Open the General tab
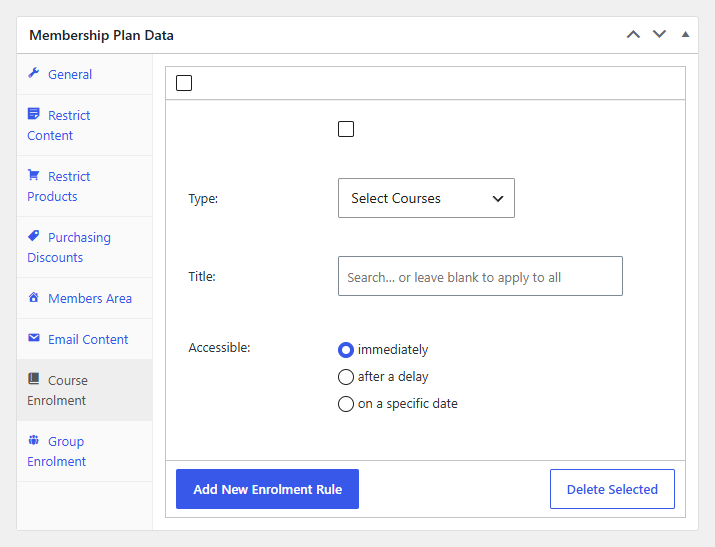Screen dimensions: 715x547 coord(84,74)
